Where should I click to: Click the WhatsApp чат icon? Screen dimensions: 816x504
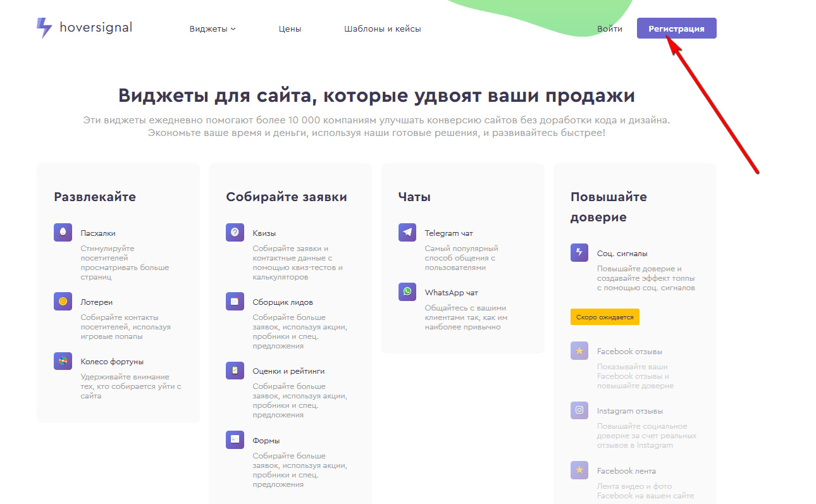pyautogui.click(x=407, y=292)
